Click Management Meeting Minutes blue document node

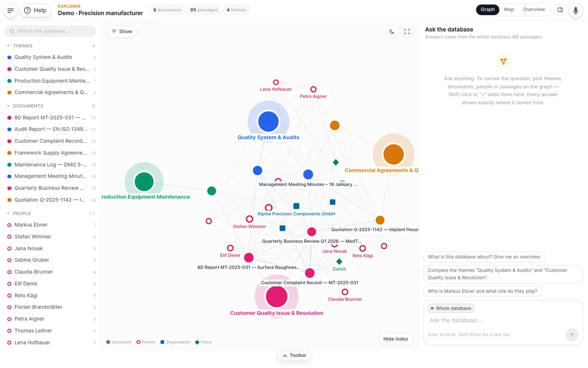308,174
